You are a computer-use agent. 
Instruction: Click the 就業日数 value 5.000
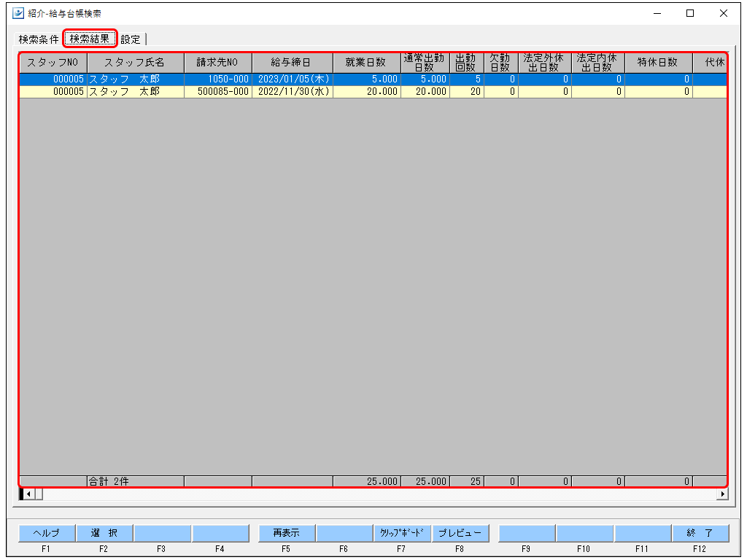tap(367, 79)
